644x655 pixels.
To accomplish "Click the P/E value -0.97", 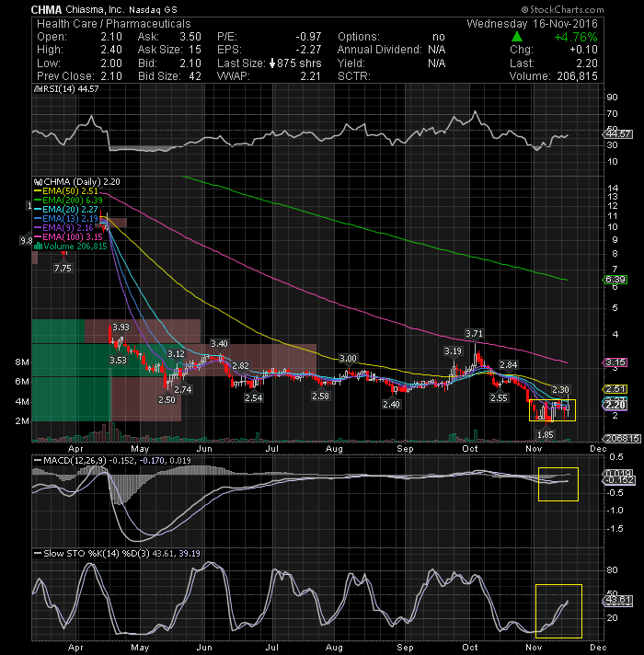I will tap(308, 37).
